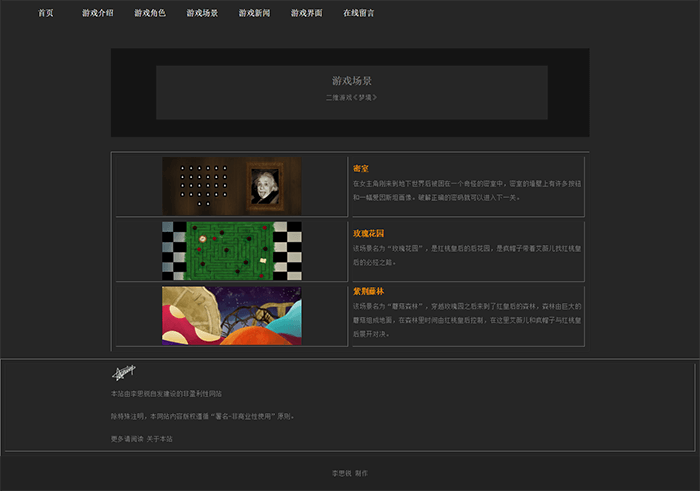Open the 首页 home menu item
This screenshot has height=491, width=700.
point(46,14)
